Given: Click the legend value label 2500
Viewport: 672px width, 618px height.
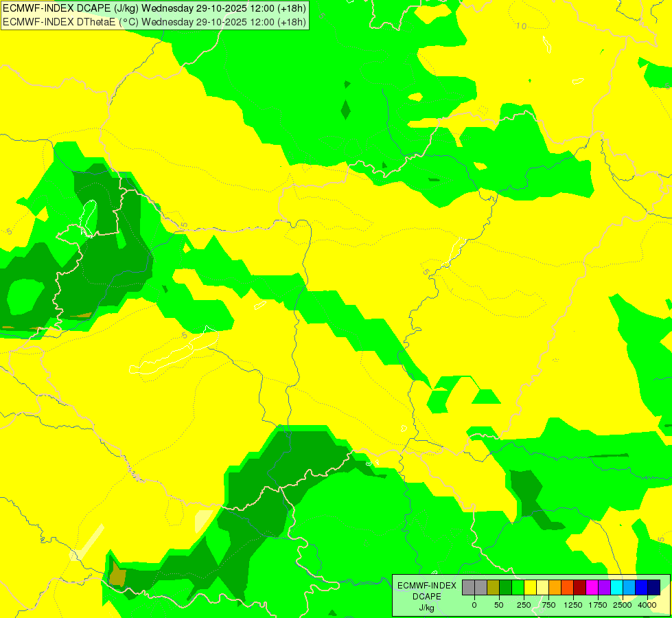Looking at the screenshot, I should point(623,605).
